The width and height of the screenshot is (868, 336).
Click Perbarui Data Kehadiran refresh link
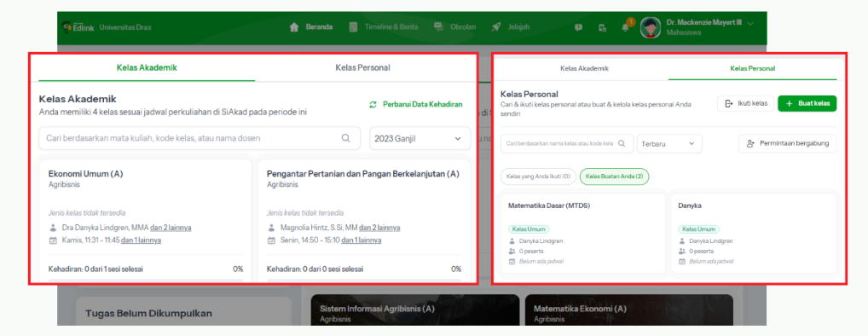click(416, 104)
